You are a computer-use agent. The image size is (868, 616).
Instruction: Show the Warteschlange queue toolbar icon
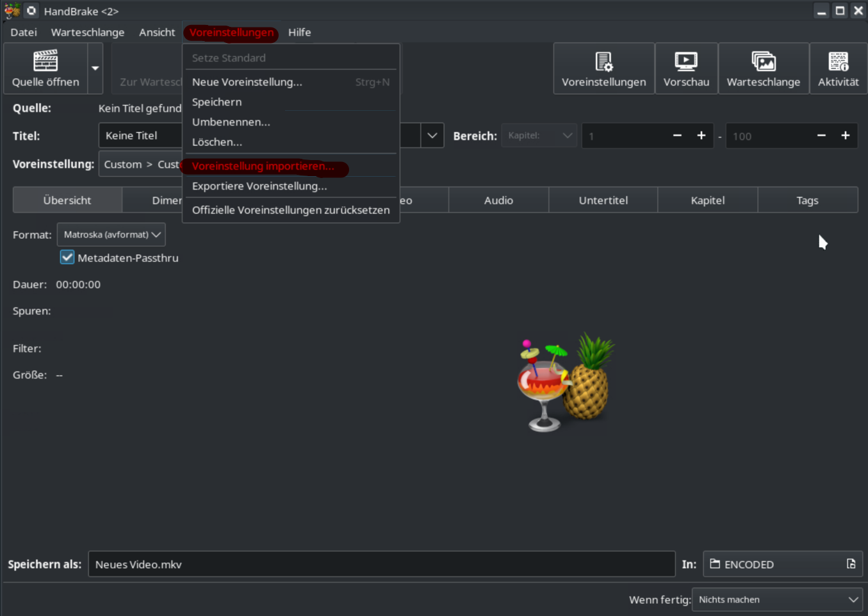(764, 61)
